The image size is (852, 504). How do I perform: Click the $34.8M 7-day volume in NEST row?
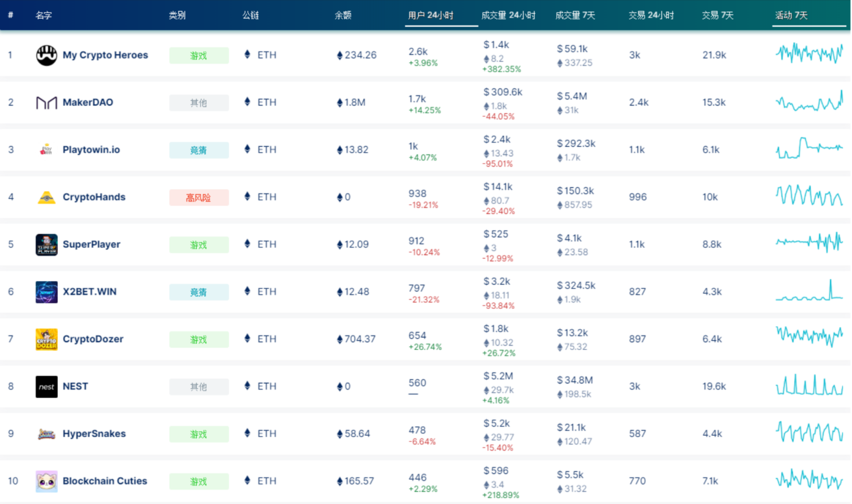coord(575,380)
